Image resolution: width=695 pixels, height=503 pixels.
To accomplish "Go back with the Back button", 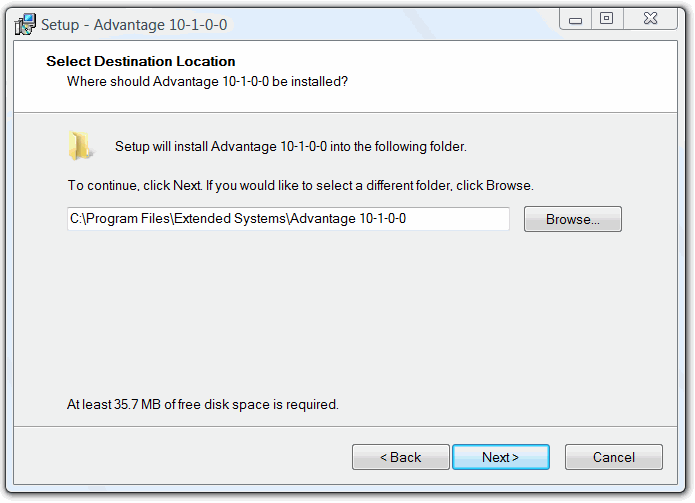I will [x=400, y=457].
